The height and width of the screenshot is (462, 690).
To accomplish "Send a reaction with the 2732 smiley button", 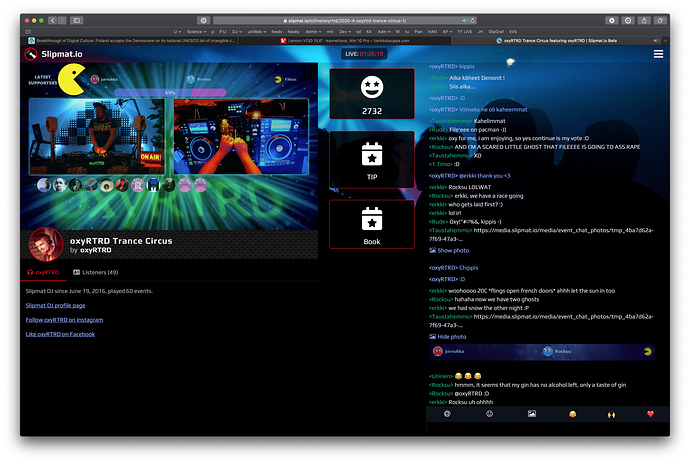I will (x=372, y=94).
